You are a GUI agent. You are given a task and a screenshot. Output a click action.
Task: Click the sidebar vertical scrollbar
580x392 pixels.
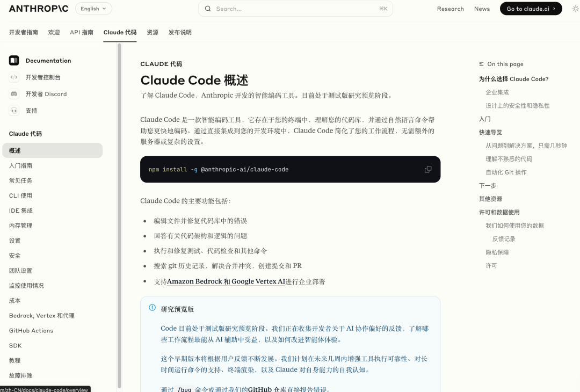click(119, 215)
